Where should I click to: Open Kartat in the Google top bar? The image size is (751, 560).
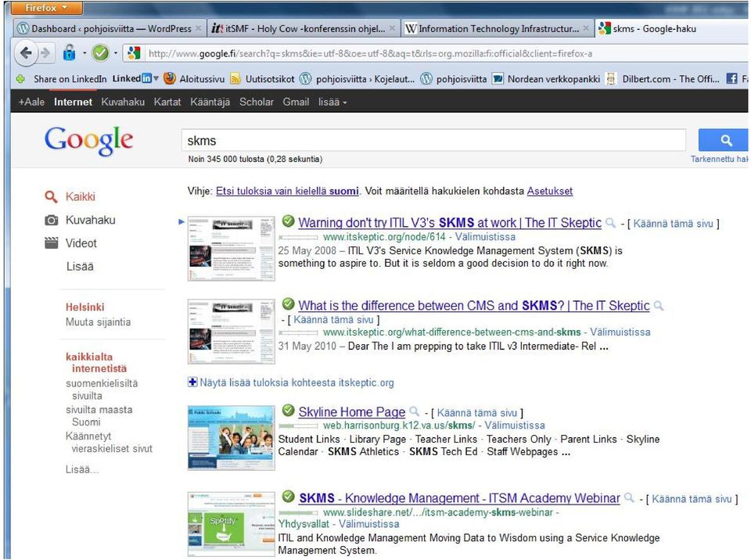167,102
